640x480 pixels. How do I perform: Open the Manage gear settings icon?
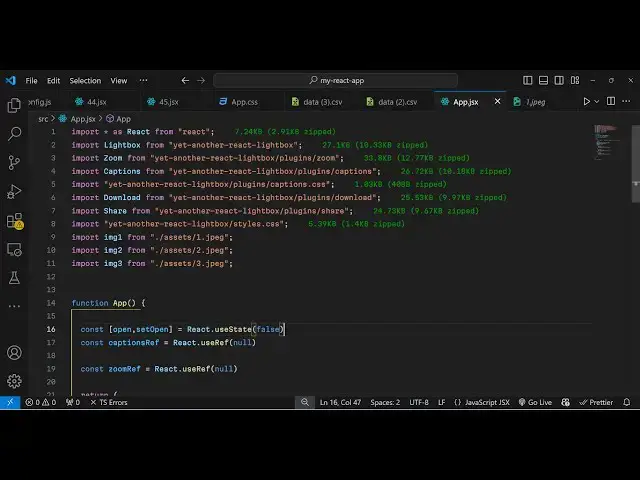tap(14, 381)
